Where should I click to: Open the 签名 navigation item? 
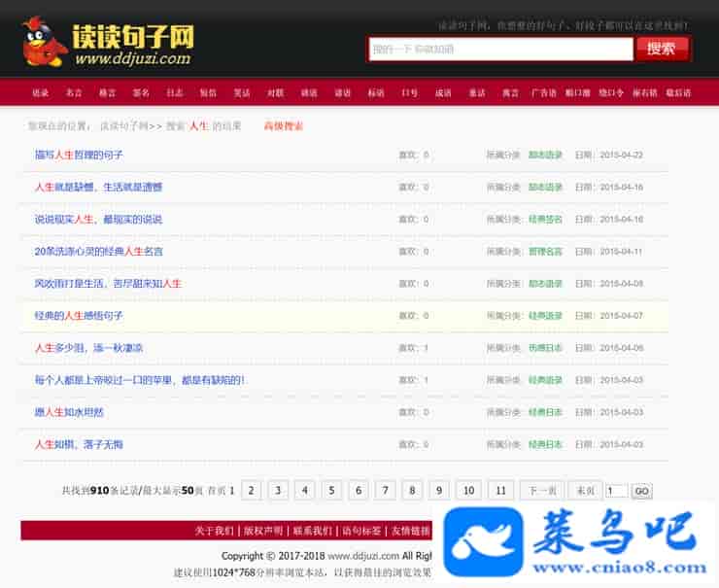141,93
